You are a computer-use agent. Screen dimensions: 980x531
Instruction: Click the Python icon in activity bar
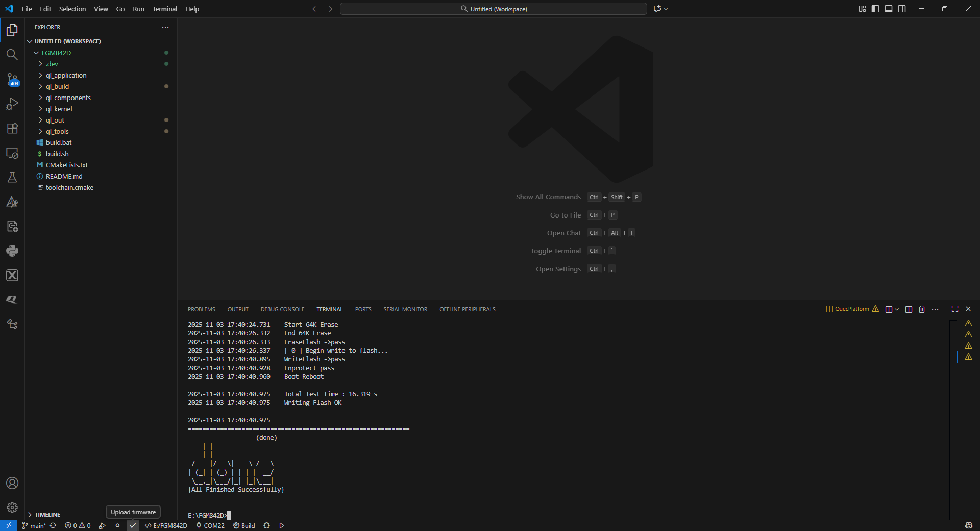pos(12,251)
